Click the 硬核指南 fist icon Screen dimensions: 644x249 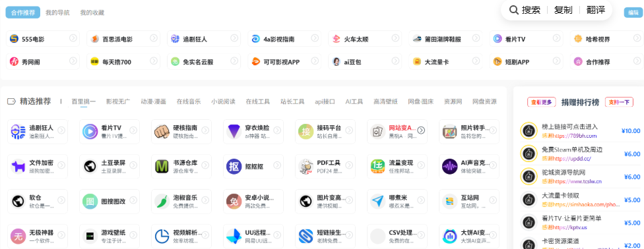tap(162, 131)
